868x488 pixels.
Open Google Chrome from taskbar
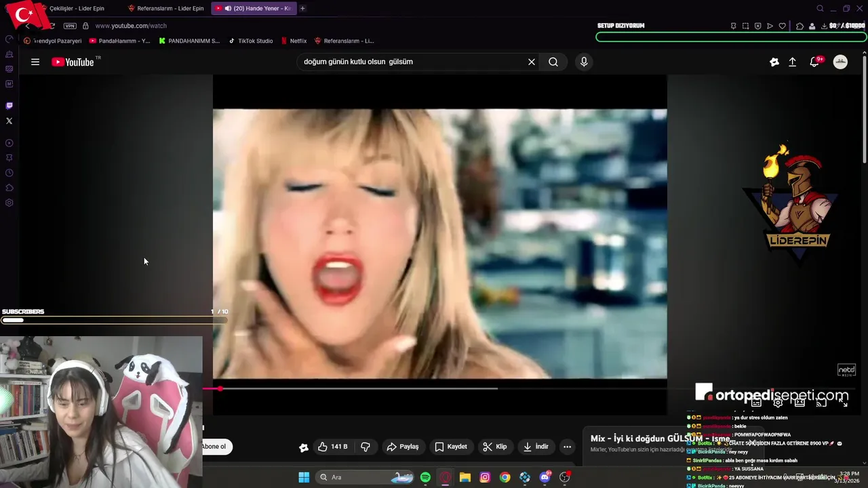(505, 477)
